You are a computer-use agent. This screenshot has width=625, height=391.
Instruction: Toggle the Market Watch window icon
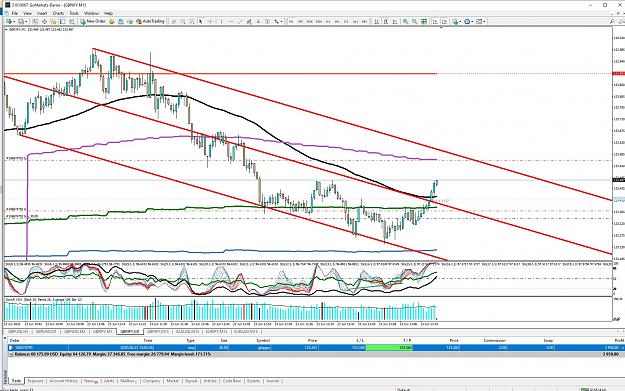[35, 22]
